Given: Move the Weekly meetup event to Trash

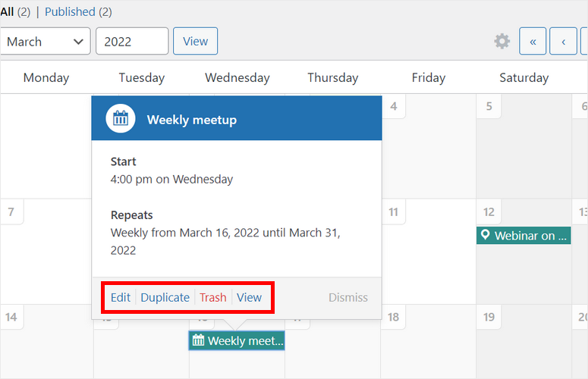Looking at the screenshot, I should 212,297.
